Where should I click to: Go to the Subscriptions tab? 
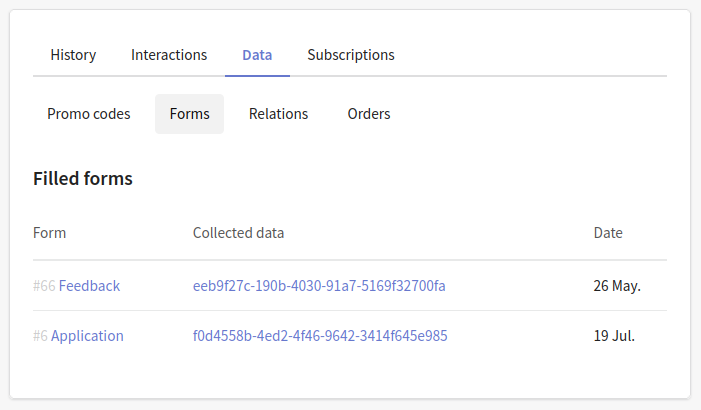(x=351, y=55)
